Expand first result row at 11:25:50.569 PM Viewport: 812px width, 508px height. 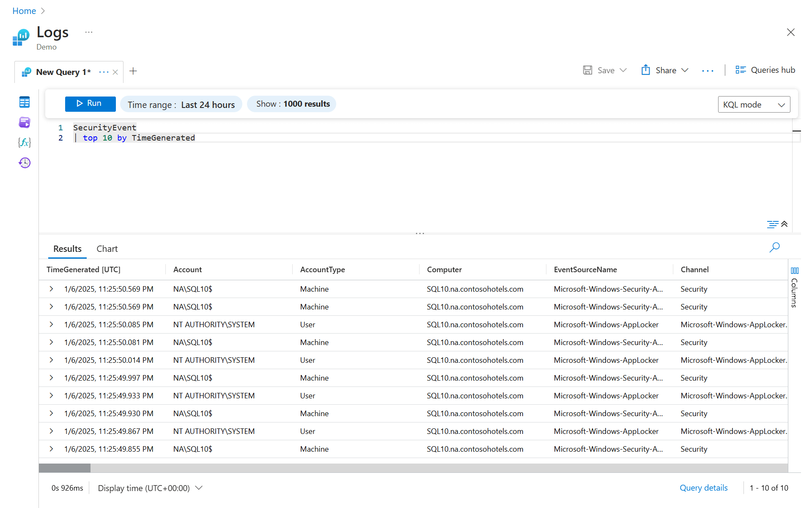(x=51, y=289)
